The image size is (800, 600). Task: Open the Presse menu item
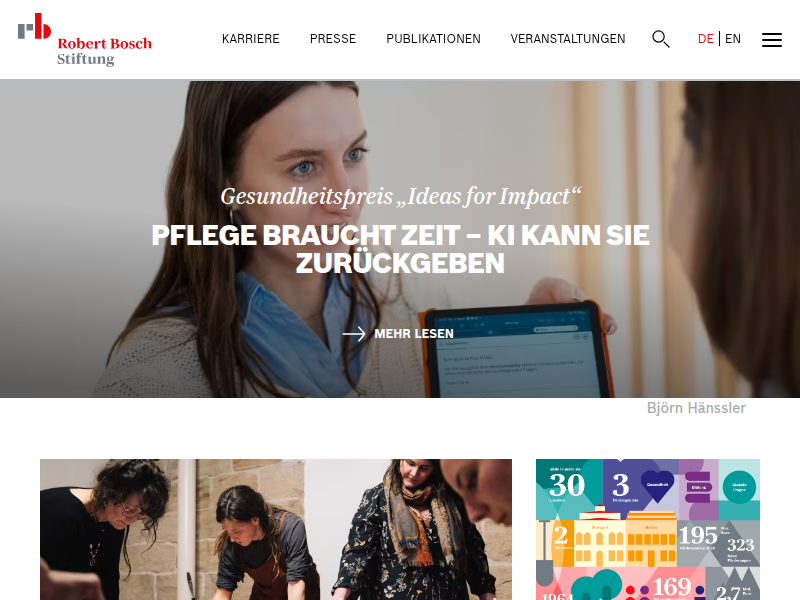pos(333,39)
